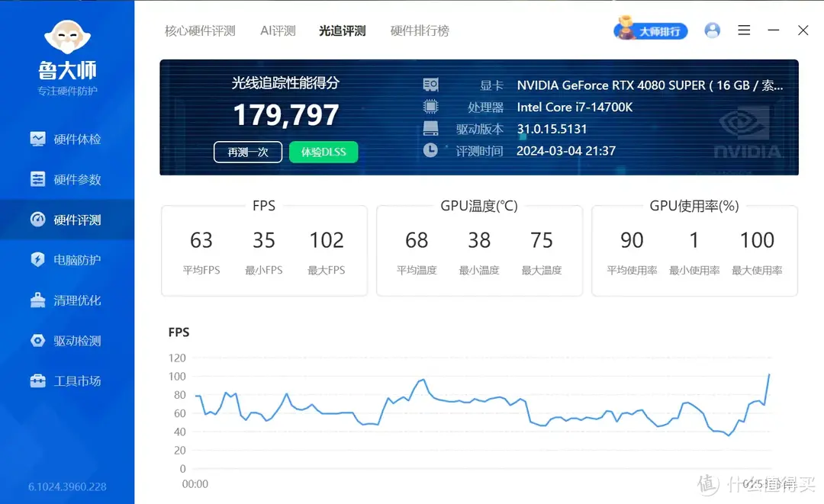The height and width of the screenshot is (504, 824).
Task: Switch to the 核心硬件评测 tab
Action: coord(200,30)
